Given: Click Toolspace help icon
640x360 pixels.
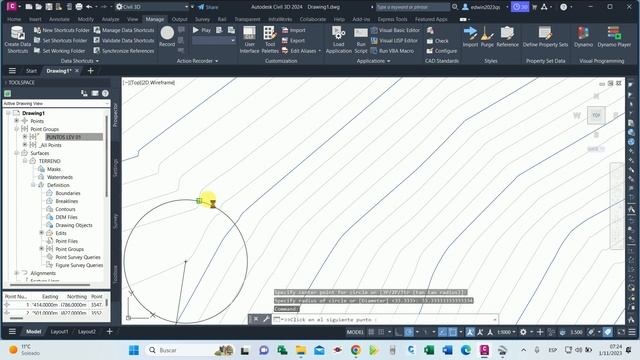Looking at the screenshot, I should [105, 93].
